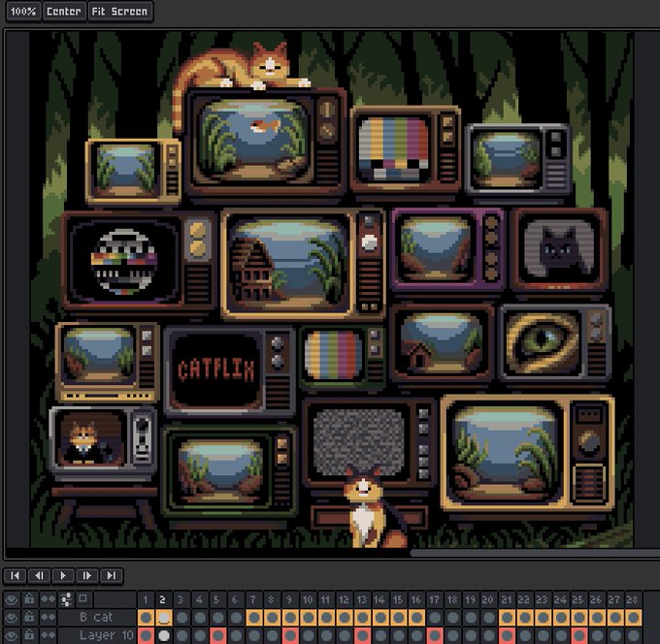Select frame 1 header

(x=146, y=599)
